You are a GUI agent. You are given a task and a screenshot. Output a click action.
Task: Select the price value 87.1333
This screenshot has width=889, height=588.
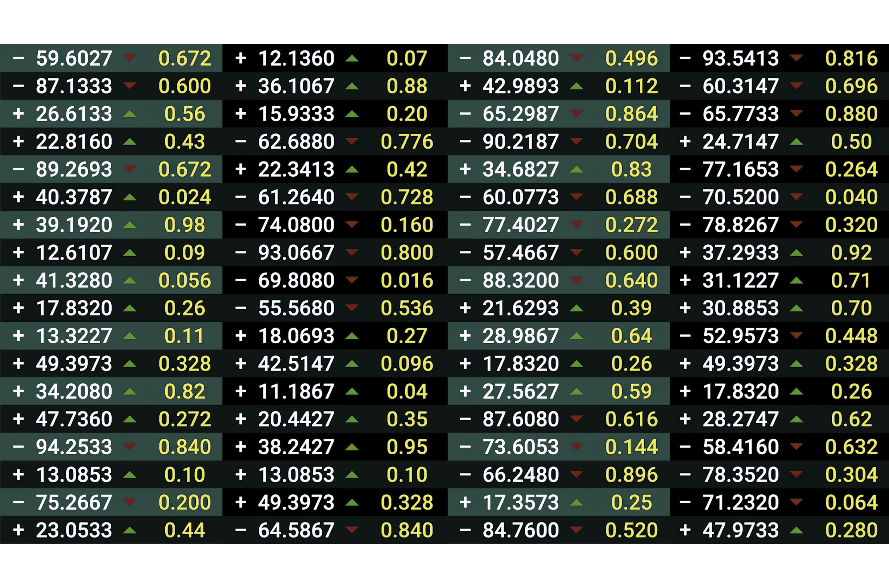[x=74, y=86]
